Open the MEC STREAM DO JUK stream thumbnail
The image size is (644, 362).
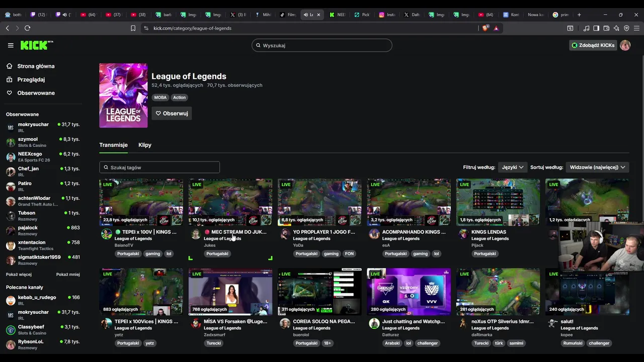(x=230, y=202)
